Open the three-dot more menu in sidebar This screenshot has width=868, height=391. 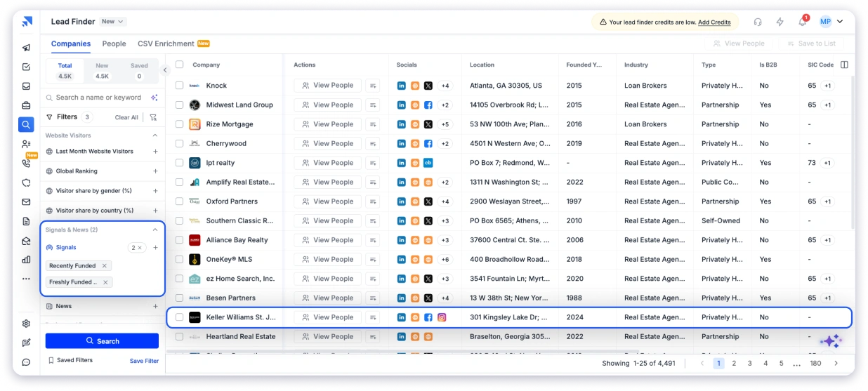click(x=26, y=279)
